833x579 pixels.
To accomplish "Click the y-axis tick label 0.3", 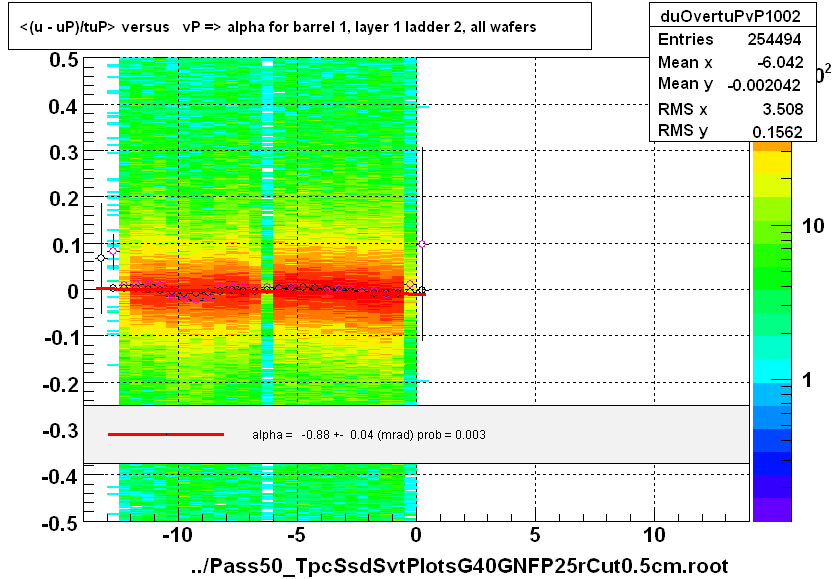I will [64, 153].
